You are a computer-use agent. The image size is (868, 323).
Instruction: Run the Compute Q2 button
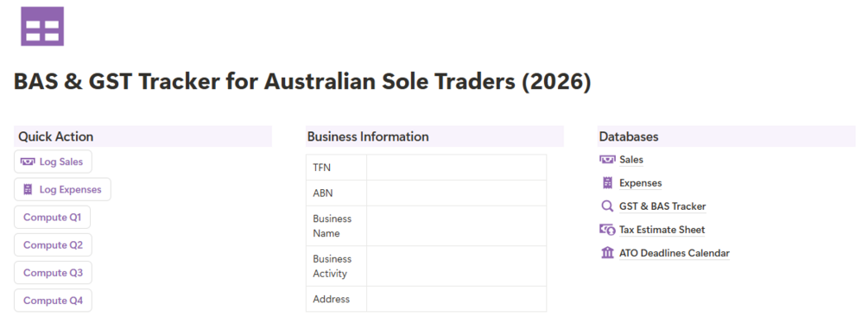54,245
